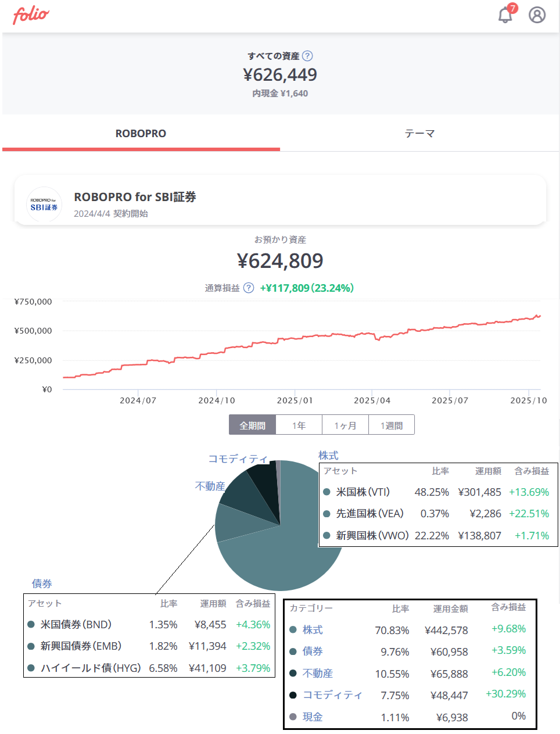The width and height of the screenshot is (560, 734).
Task: Click the ¥624,809 deposit assets value
Action: pos(280,261)
